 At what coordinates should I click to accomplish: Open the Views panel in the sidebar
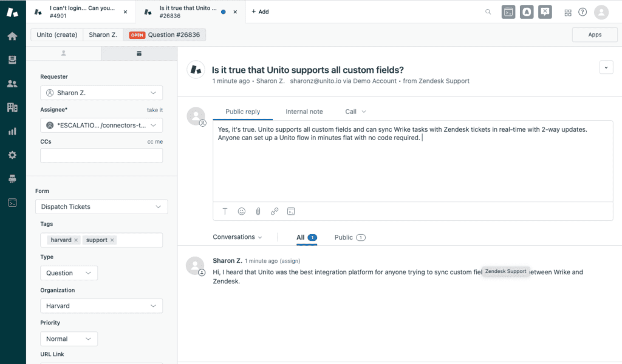pos(12,59)
